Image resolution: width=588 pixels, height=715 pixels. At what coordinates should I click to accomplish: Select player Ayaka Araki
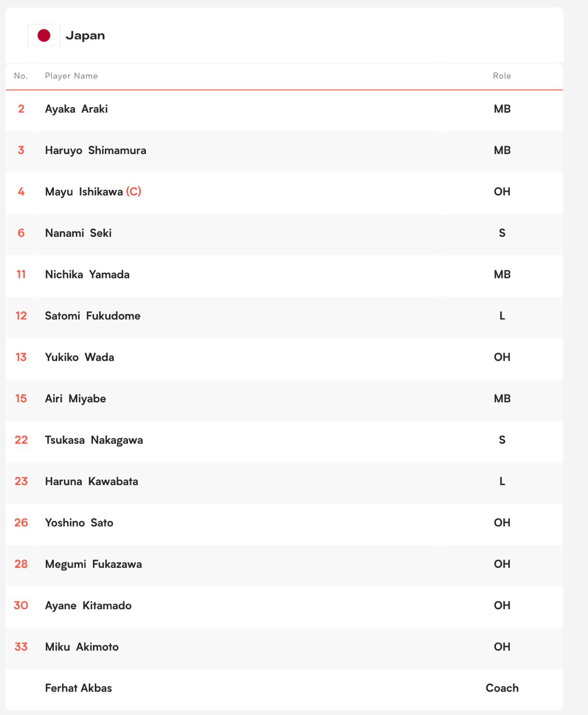pyautogui.click(x=76, y=109)
